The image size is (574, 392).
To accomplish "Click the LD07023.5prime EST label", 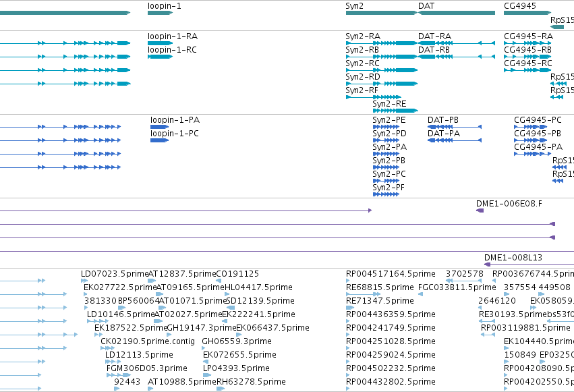I will point(115,274).
